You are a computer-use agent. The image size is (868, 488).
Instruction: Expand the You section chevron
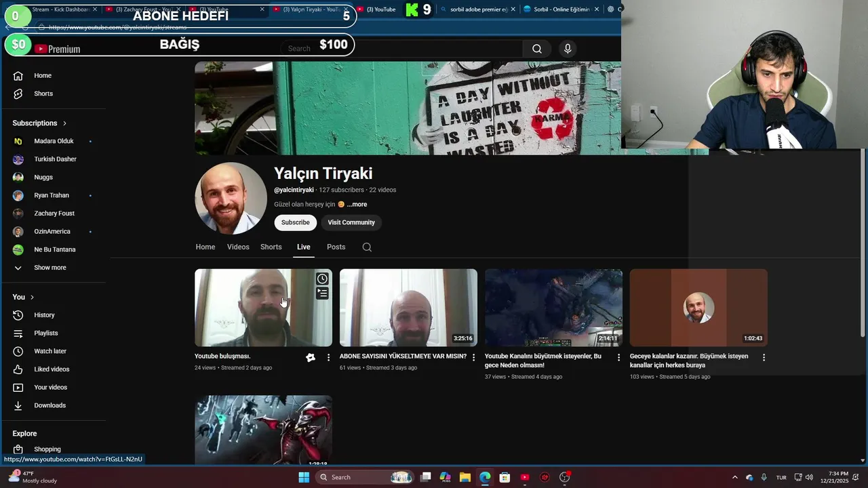click(x=32, y=298)
